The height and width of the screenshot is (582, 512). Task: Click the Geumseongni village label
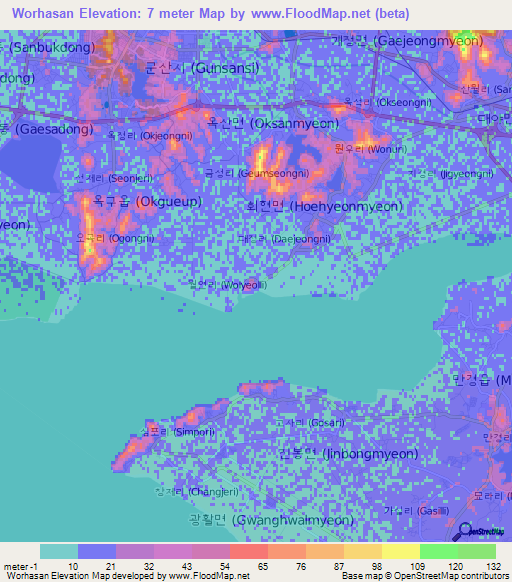coord(257,173)
